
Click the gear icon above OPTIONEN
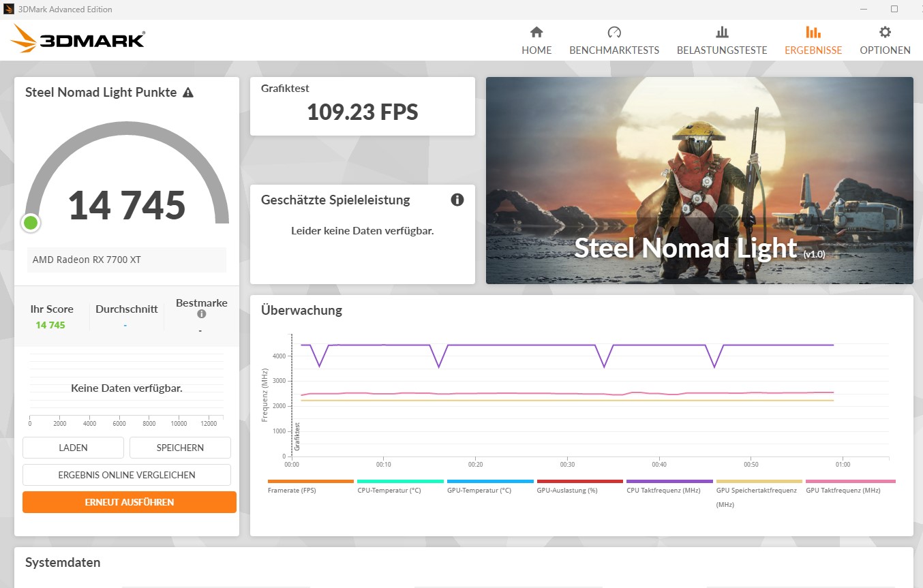[x=885, y=32]
